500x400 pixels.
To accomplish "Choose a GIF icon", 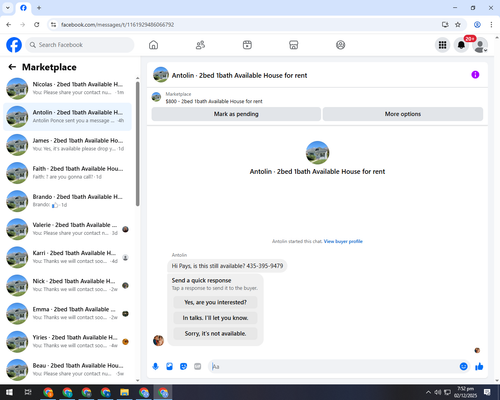I will click(198, 367).
